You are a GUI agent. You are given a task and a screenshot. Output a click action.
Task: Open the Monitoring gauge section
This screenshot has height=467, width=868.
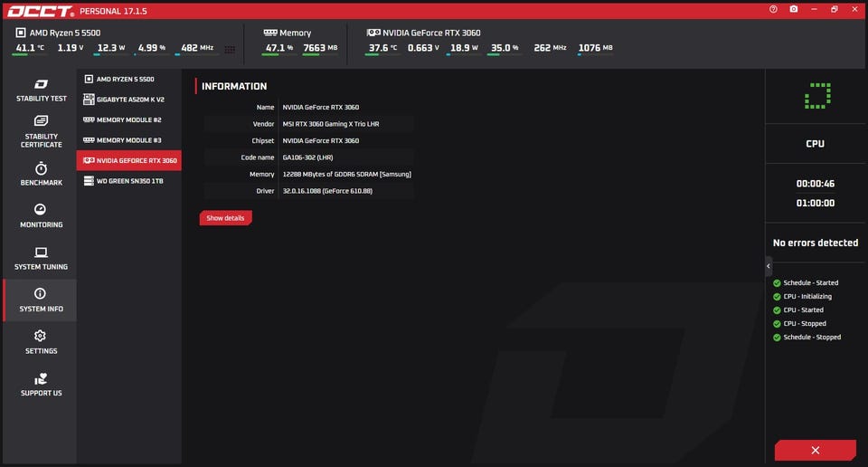pos(41,215)
